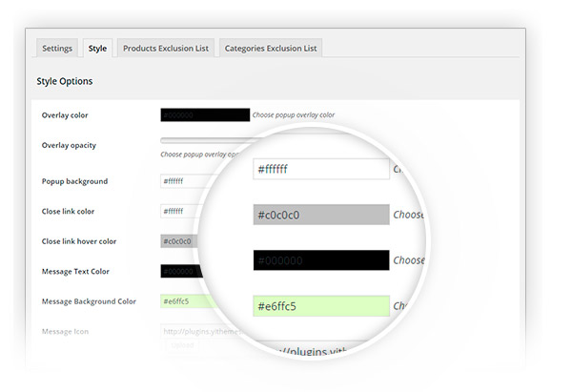Edit the Close link color field

tap(182, 211)
